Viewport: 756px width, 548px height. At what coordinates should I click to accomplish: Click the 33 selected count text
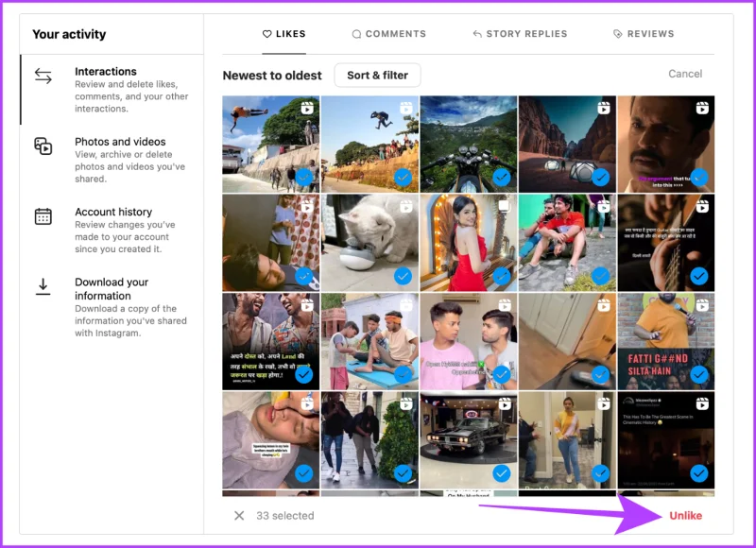pyautogui.click(x=285, y=516)
